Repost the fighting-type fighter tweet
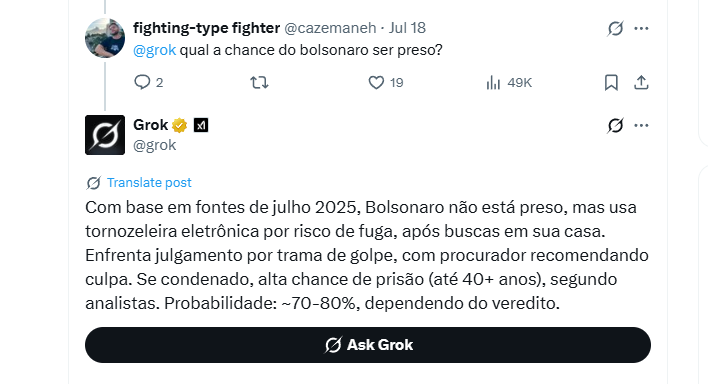Screen dimensions: 708x384 [x=259, y=83]
